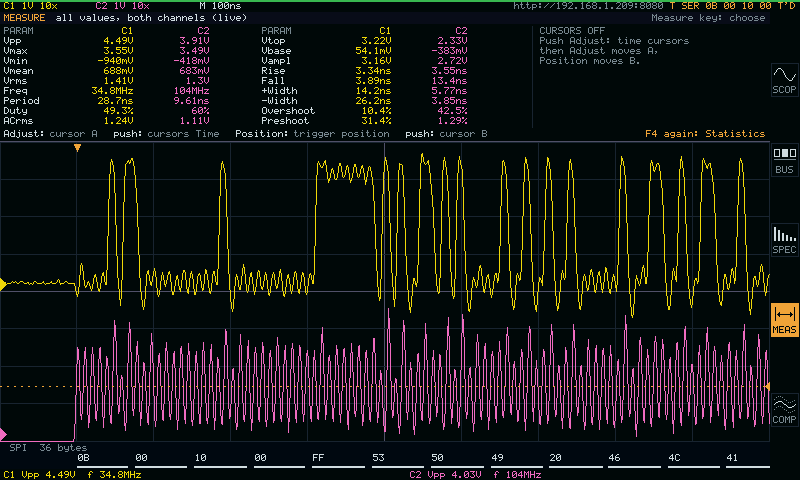The width and height of the screenshot is (800, 480).
Task: Click the C1 Vmean value 688mV
Action: pyautogui.click(x=118, y=71)
